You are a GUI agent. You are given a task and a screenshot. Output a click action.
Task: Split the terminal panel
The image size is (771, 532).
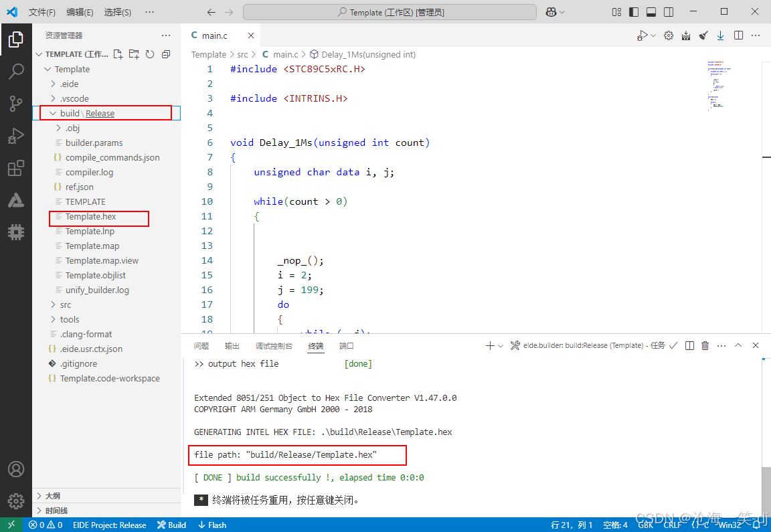(690, 346)
